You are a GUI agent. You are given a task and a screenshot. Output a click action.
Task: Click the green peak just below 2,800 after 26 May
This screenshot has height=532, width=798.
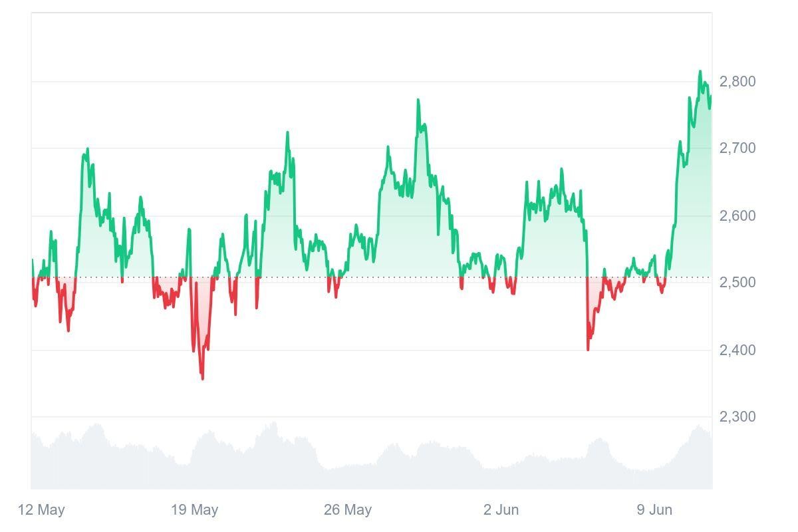(418, 100)
